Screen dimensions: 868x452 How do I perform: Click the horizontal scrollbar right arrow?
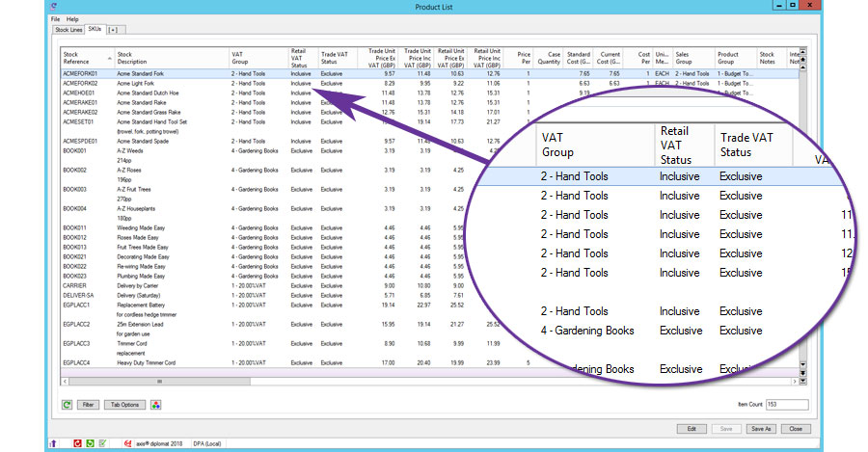coord(795,382)
